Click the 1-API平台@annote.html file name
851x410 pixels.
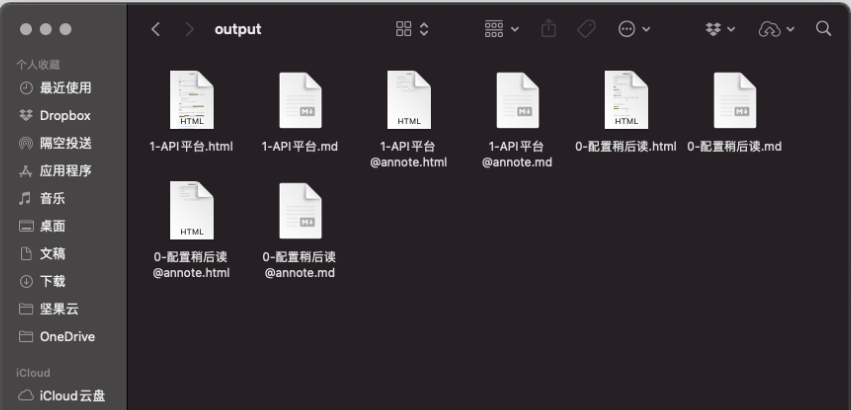[x=409, y=154]
